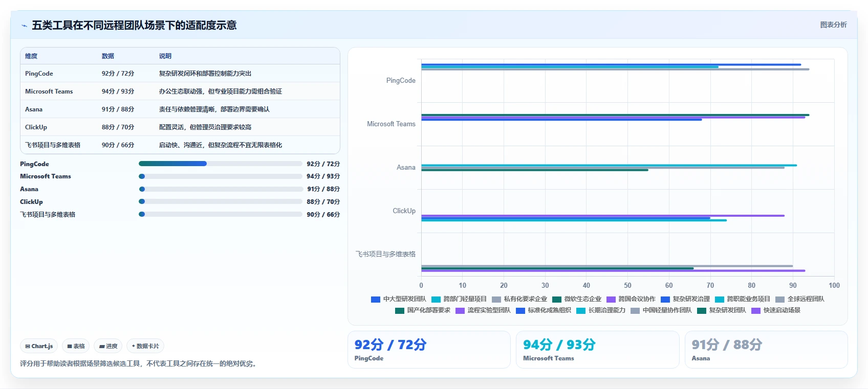The height and width of the screenshot is (389, 868).
Task: Click the Chart.js pill button
Action: tap(39, 346)
